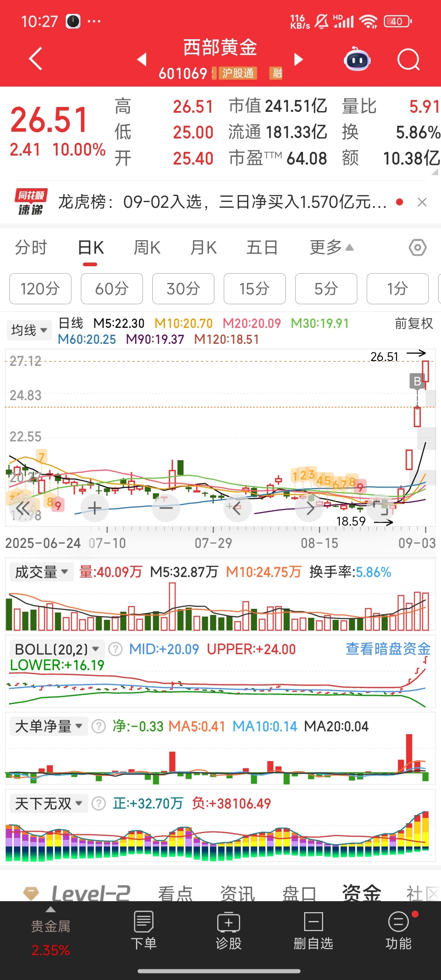Zoom in chart with plus icon
This screenshot has height=980, width=441.
pos(95,508)
